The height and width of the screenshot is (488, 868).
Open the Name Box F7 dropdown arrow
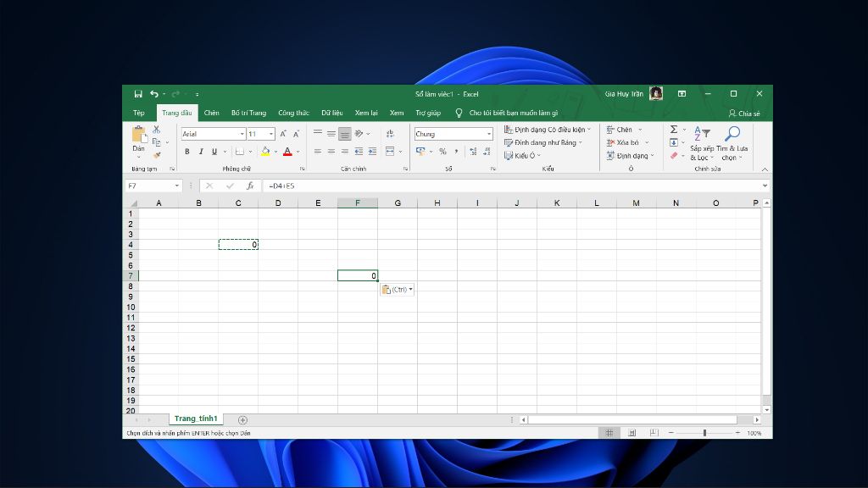176,186
